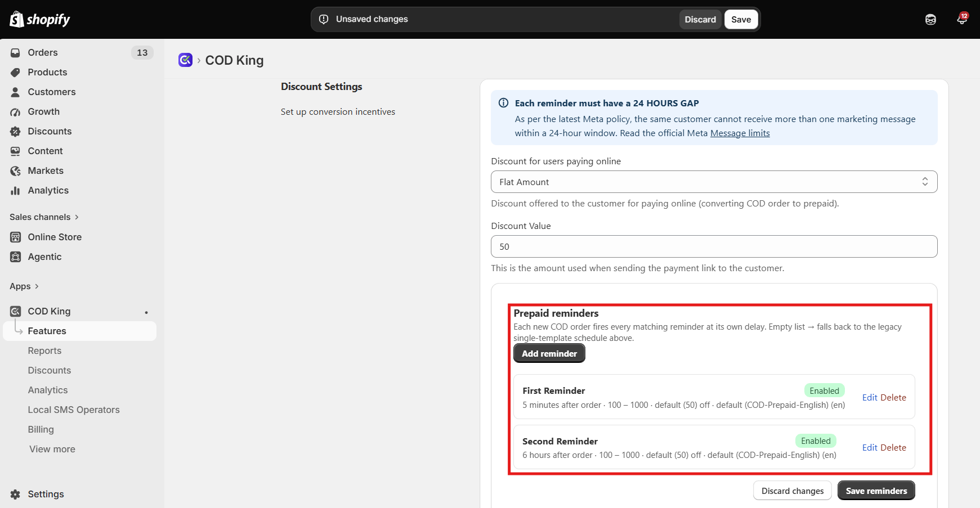Screen dimensions: 980x508
Task: Click the Content image icon
Action: click(15, 151)
